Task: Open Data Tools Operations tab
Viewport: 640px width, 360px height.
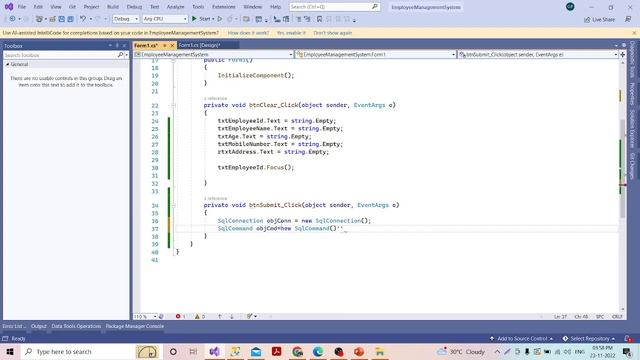Action: coord(76,326)
